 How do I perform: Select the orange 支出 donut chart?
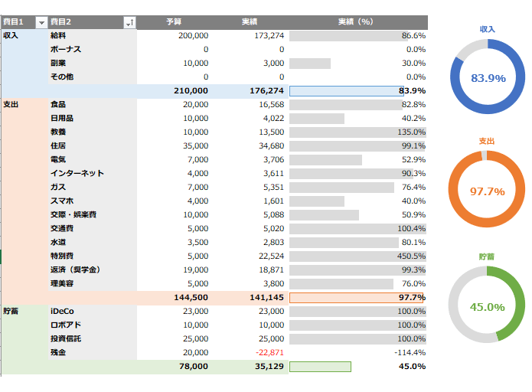point(488,191)
